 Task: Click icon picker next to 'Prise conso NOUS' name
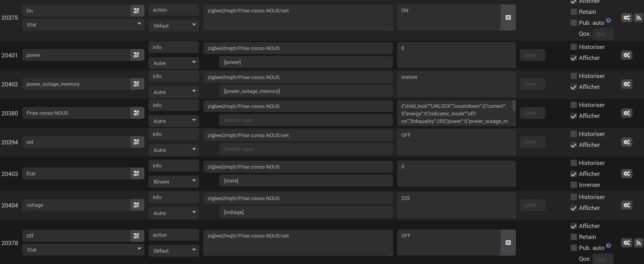pyautogui.click(x=137, y=113)
